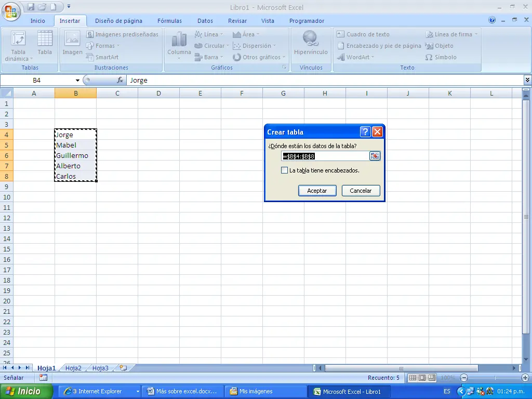Insert a Columna chart
This screenshot has height=399, width=532.
click(179, 46)
